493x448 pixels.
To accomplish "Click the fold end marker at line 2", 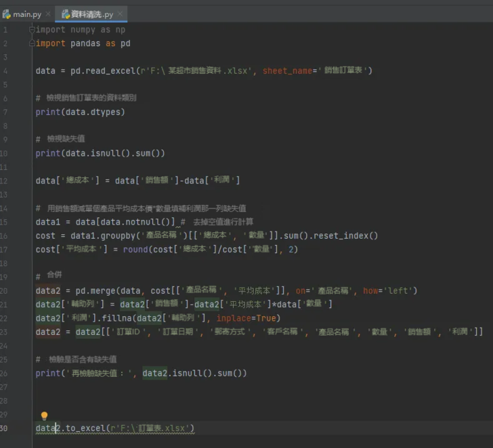I will 32,43.
